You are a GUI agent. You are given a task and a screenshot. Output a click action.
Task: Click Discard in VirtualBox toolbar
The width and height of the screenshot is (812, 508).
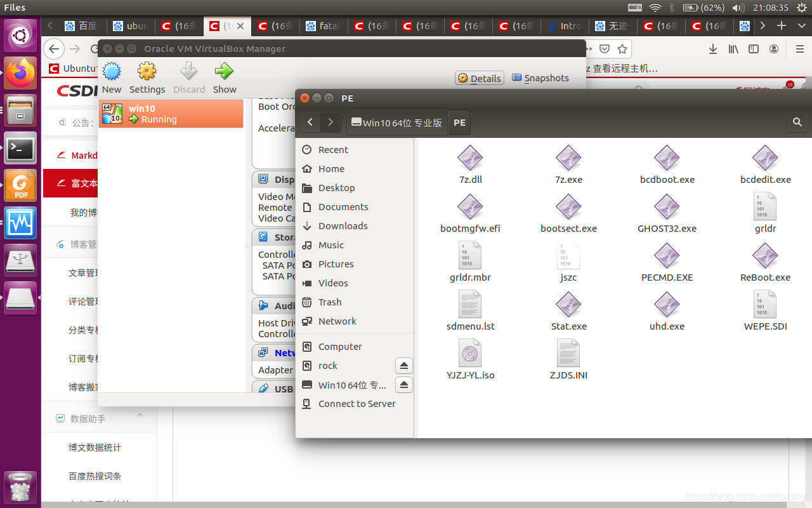pos(189,78)
